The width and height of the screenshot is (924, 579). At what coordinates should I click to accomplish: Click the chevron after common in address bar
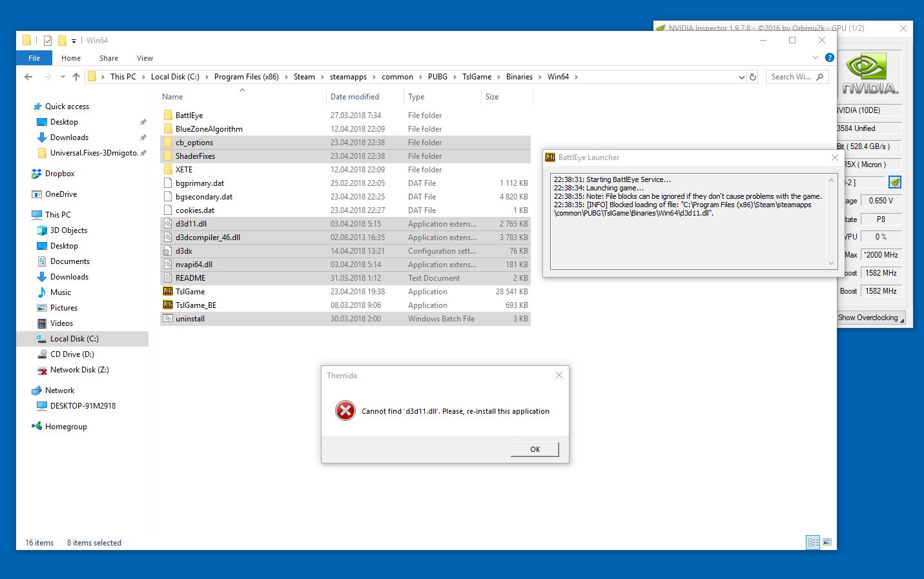point(420,77)
